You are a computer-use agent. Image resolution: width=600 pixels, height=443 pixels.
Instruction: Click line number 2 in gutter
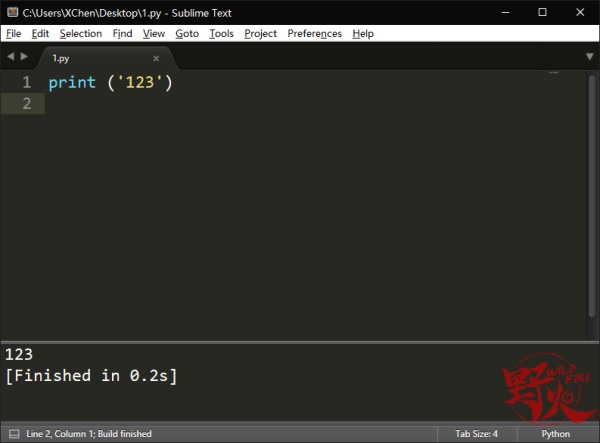[x=26, y=104]
